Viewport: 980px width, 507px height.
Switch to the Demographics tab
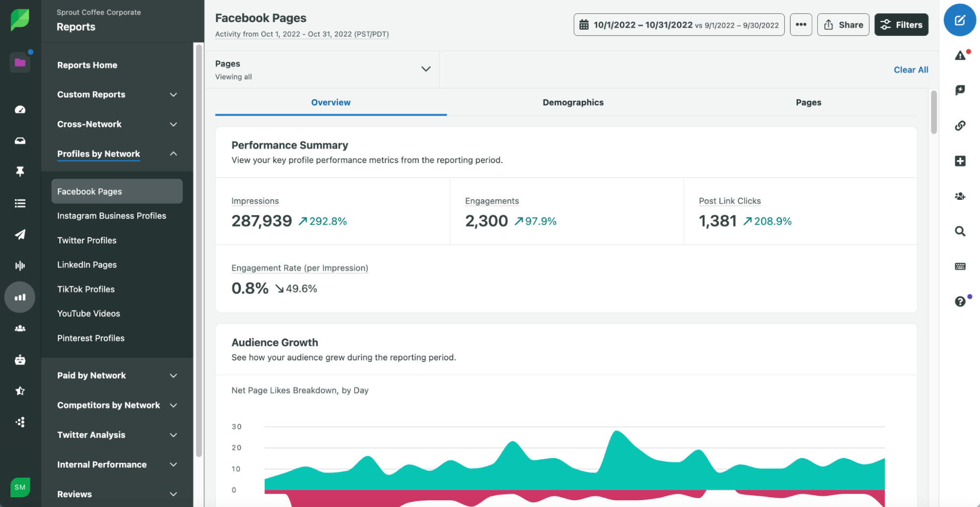[573, 102]
